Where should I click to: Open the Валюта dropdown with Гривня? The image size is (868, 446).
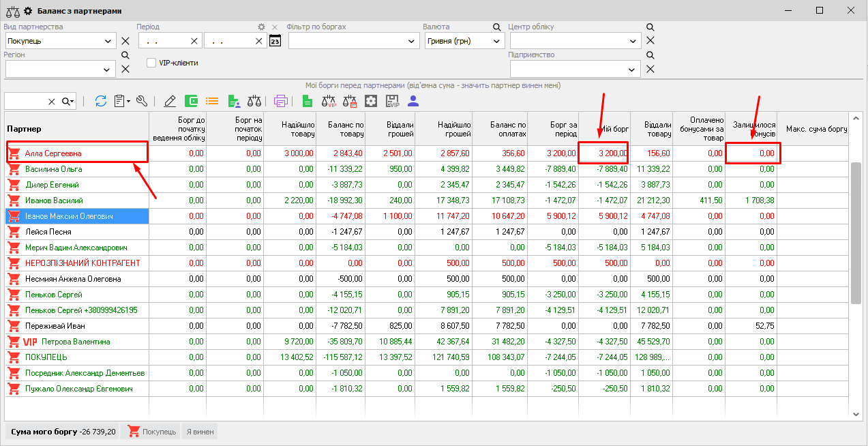point(496,41)
